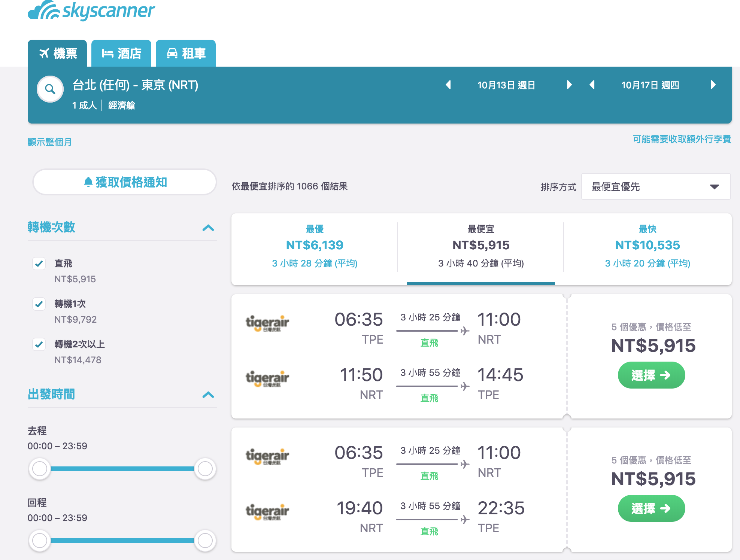Click NT$9,792 price under 轉機1次
This screenshot has width=740, height=560.
pyautogui.click(x=76, y=320)
